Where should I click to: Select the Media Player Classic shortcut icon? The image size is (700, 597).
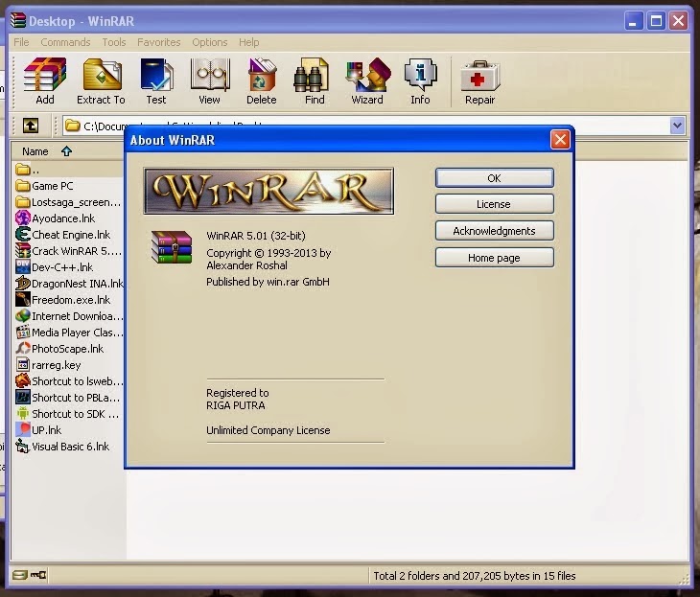(x=22, y=333)
